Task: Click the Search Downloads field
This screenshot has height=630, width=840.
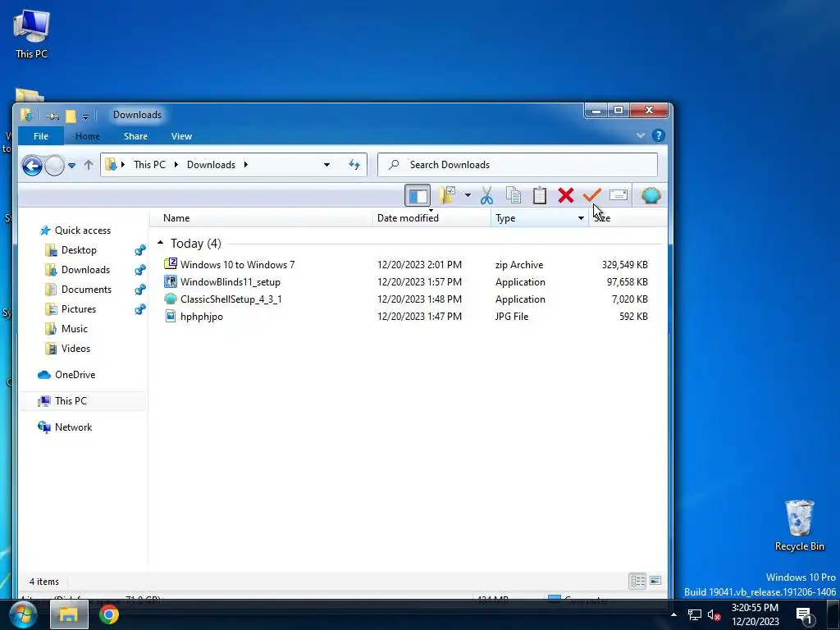Action: [518, 164]
